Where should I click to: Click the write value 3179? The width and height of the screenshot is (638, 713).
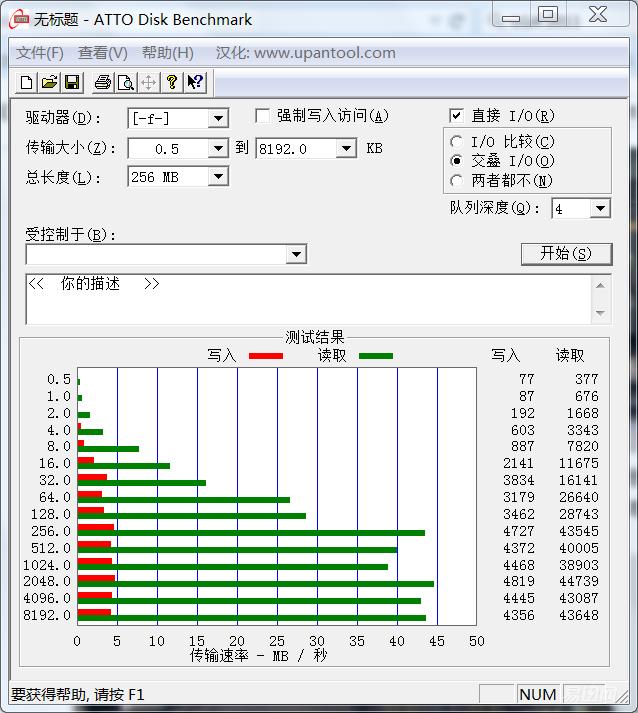[518, 497]
